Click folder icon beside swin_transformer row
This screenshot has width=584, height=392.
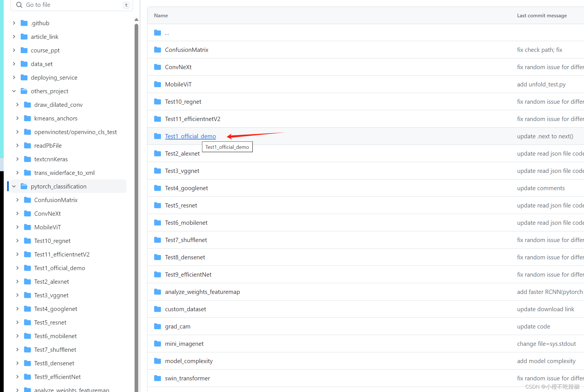(x=158, y=378)
